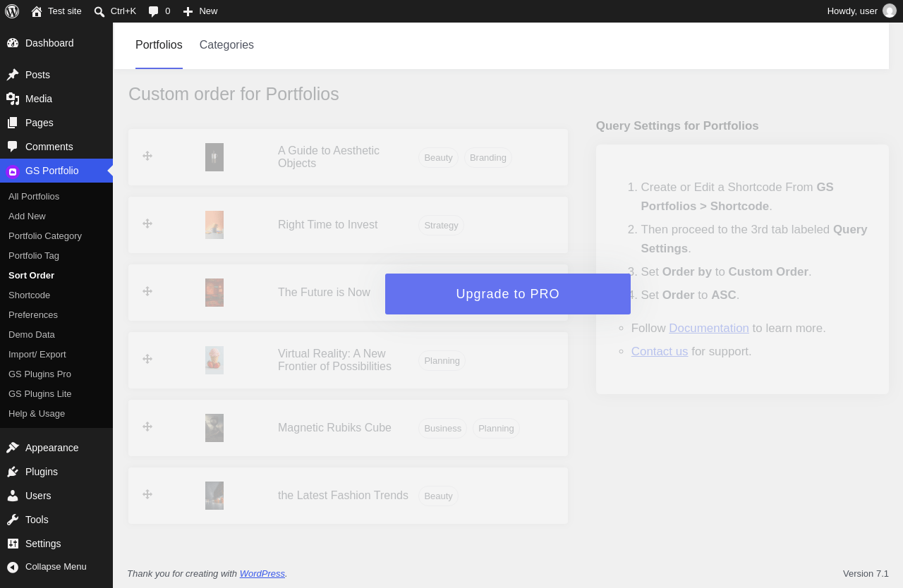Follow the Contact us link
Screen dimensions: 903x588
[x=660, y=352]
